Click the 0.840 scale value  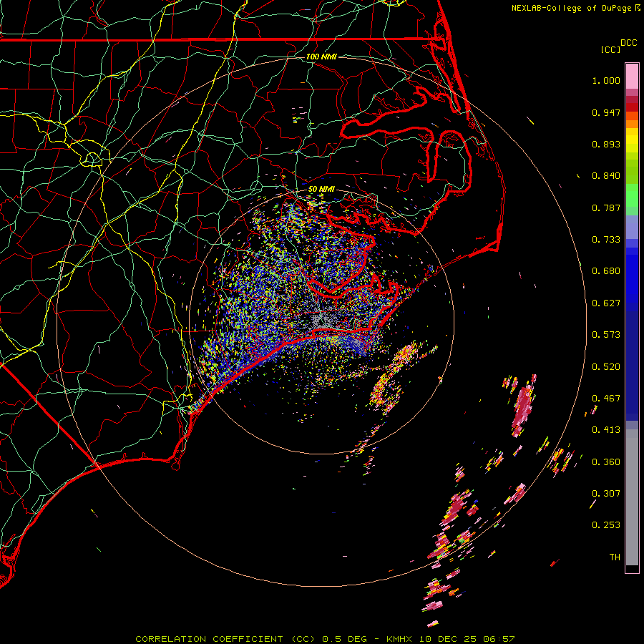pos(606,176)
